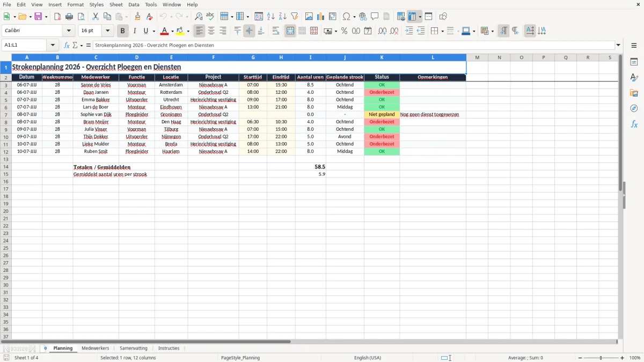Toggle Bold formatting
This screenshot has height=362, width=644.
click(123, 31)
